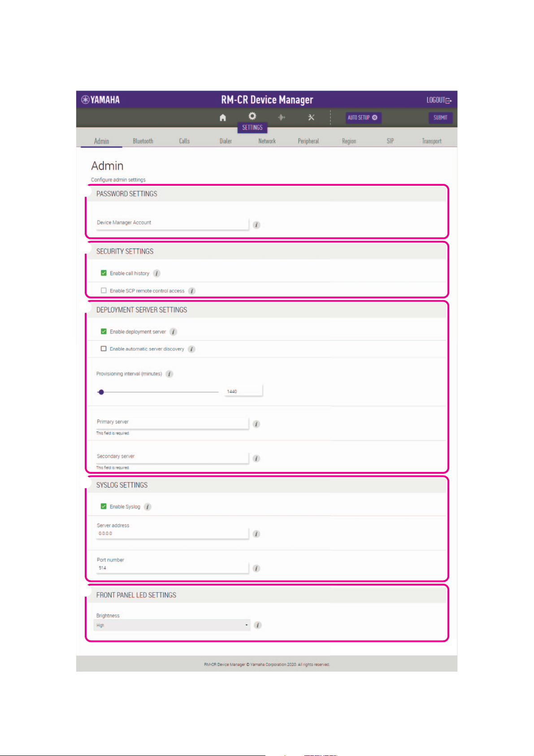Switch to the Transport tab
The image size is (534, 756).
coord(431,141)
